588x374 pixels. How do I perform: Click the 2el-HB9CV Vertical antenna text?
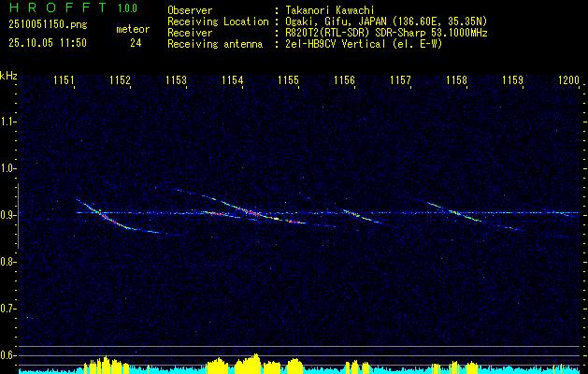click(364, 44)
